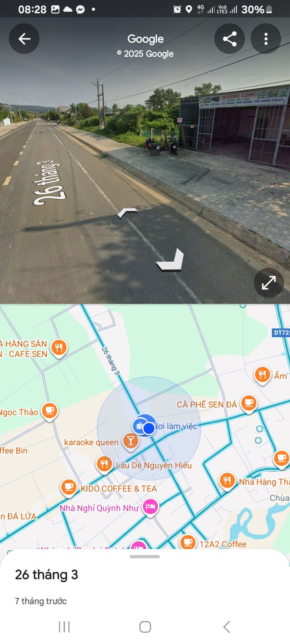290x644 pixels.
Task: Move forward along the street arrow
Action: pos(128,213)
